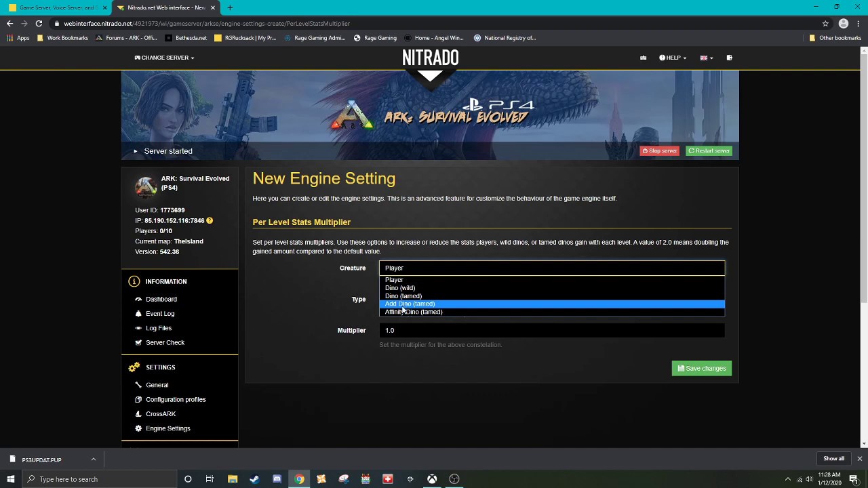Go back using browser back arrow

click(9, 23)
